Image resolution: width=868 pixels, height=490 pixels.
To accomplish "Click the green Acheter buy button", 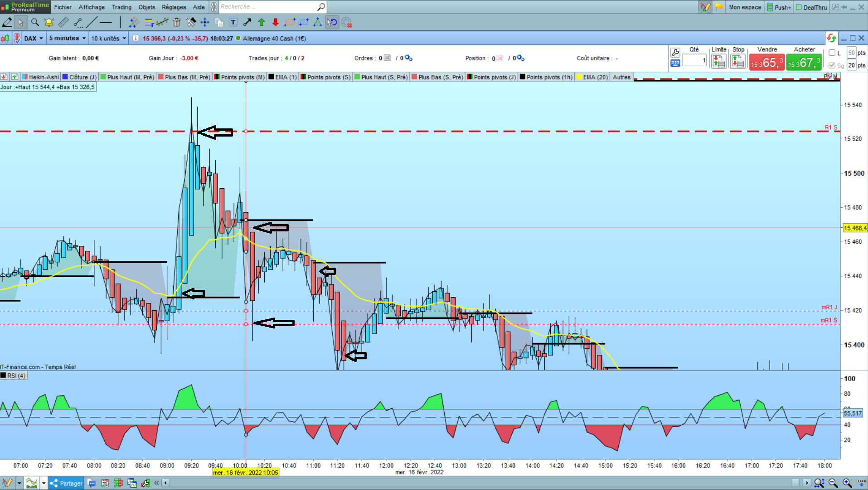I will [804, 62].
